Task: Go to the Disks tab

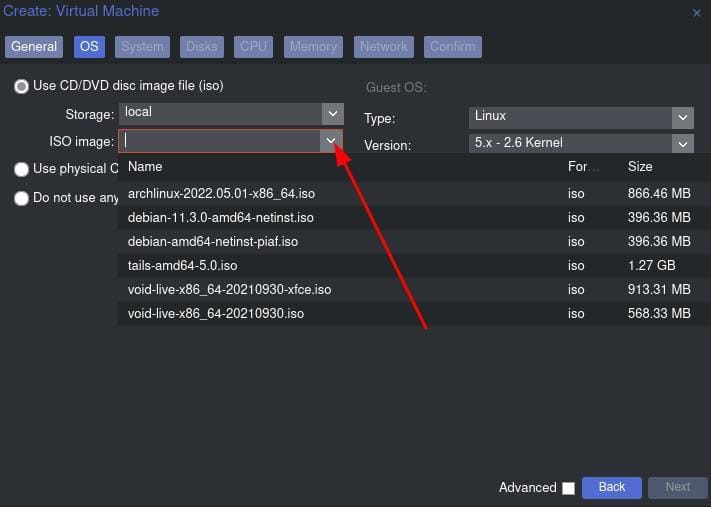Action: [202, 47]
